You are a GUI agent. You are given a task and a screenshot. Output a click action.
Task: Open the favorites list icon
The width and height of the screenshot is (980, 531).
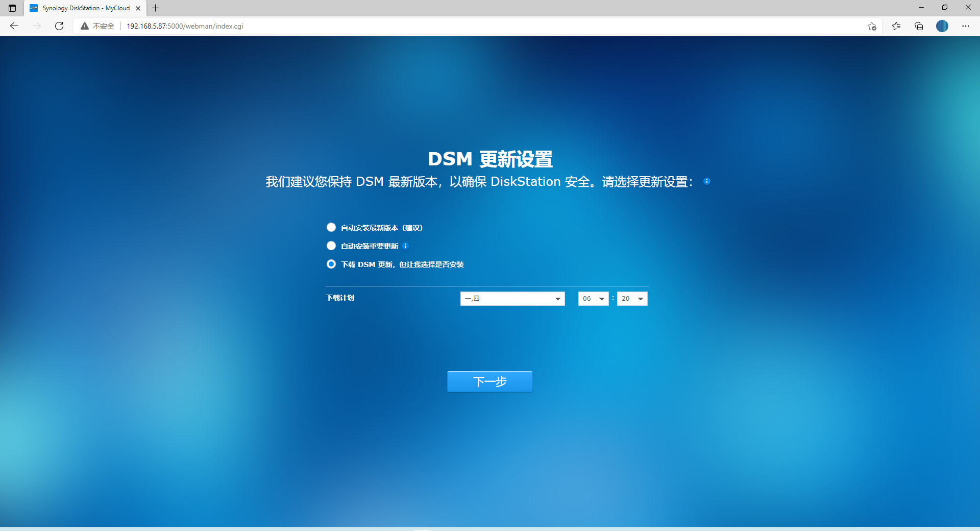tap(896, 26)
